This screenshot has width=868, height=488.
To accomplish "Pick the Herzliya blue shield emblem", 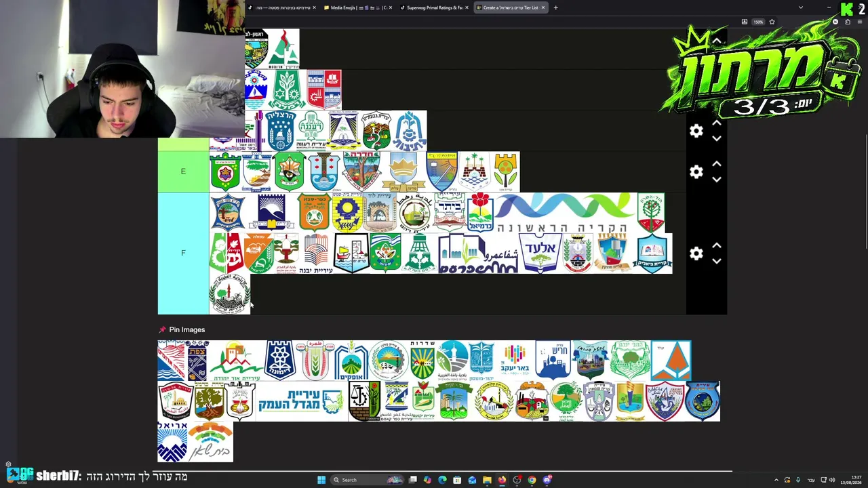I will click(280, 131).
